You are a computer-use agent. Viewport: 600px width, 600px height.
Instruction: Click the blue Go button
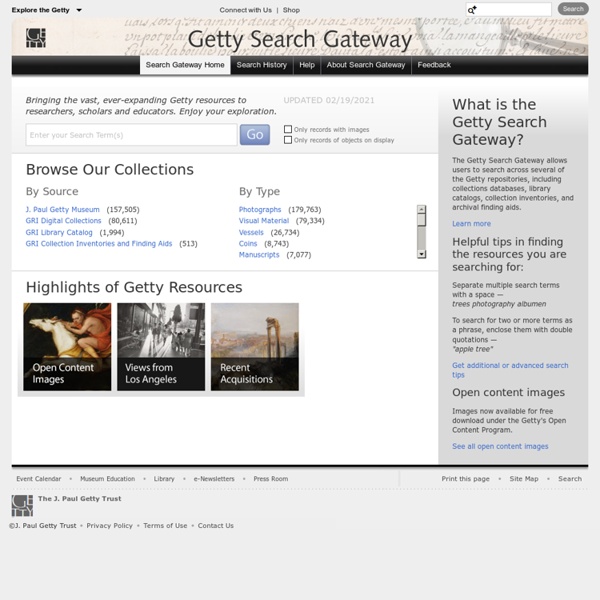click(255, 135)
